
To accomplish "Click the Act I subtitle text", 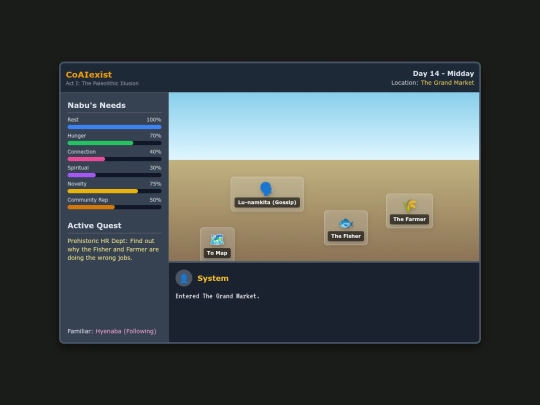I will (102, 83).
